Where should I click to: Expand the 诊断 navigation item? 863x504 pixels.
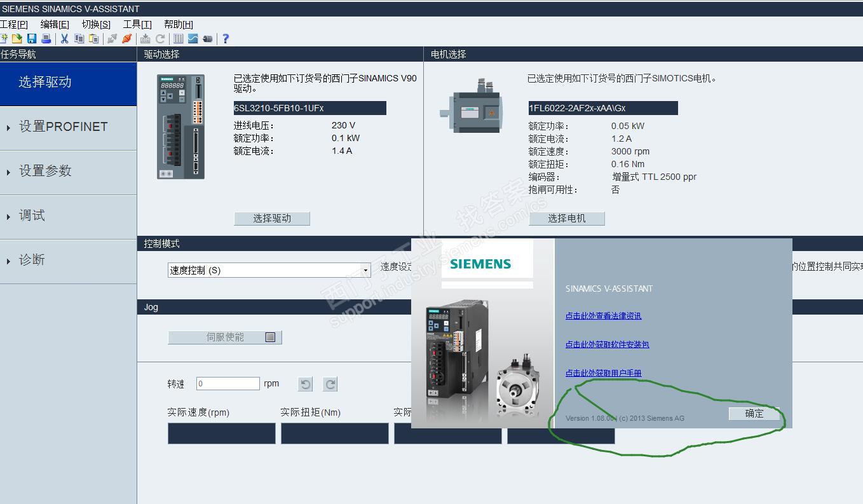(68, 261)
